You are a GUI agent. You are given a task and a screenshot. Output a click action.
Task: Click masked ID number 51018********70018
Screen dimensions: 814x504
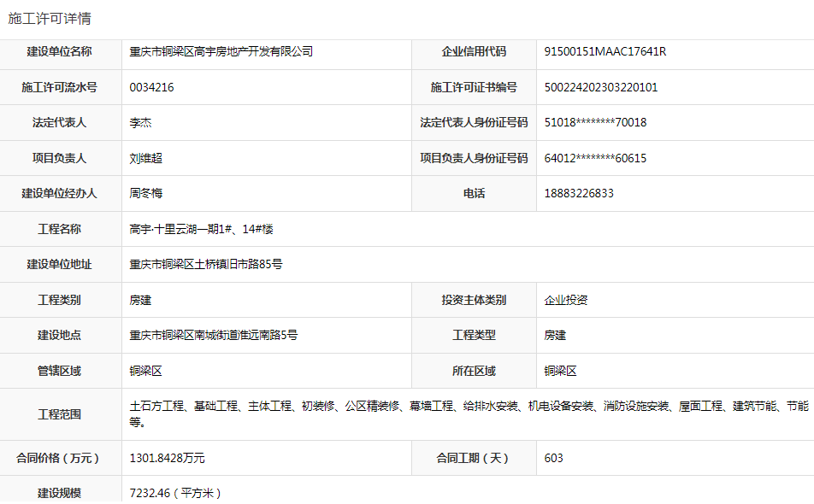pos(595,123)
